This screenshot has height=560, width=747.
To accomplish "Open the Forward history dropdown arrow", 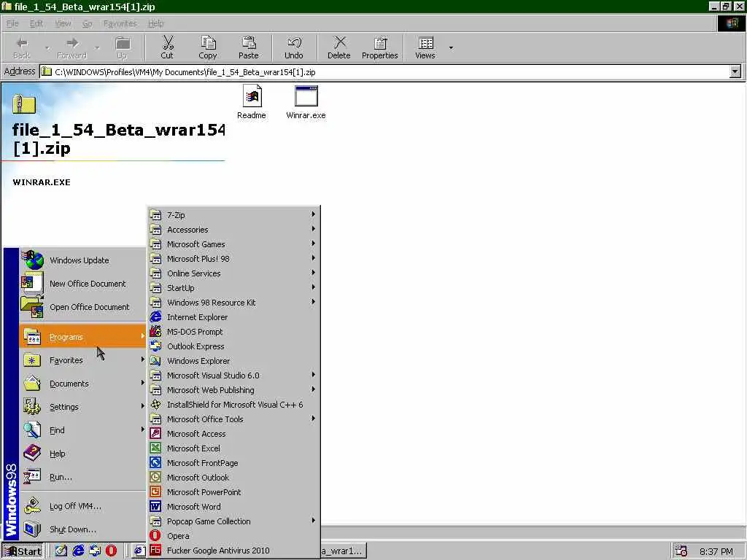I will tap(97, 47).
